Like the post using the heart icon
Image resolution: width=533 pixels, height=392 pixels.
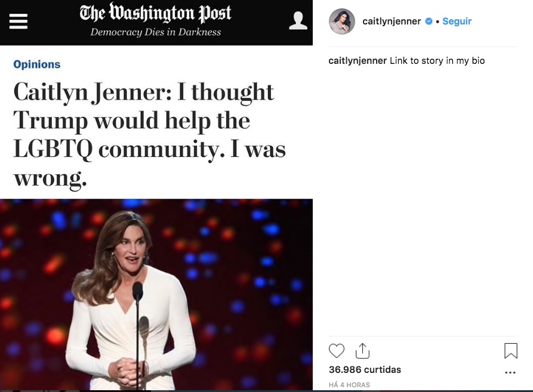(x=337, y=351)
